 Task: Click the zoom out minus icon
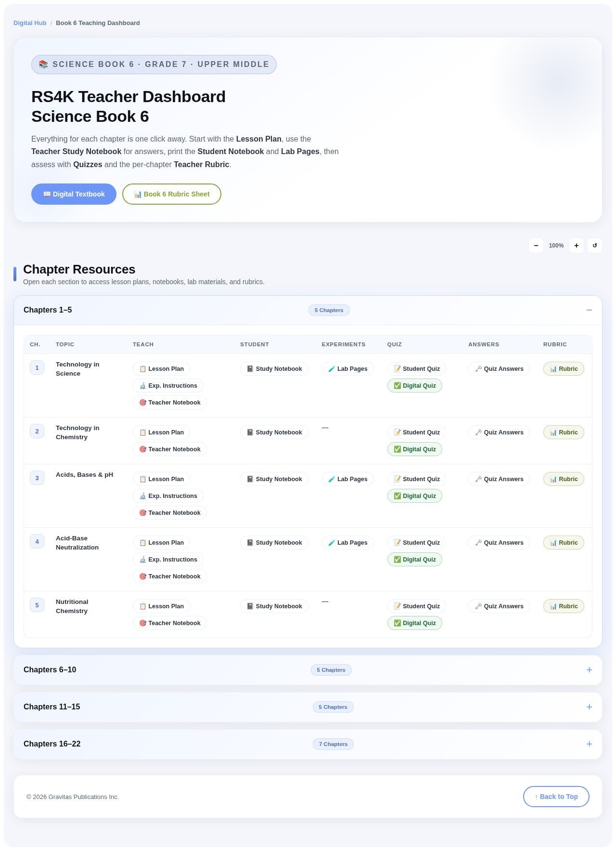pyautogui.click(x=536, y=246)
